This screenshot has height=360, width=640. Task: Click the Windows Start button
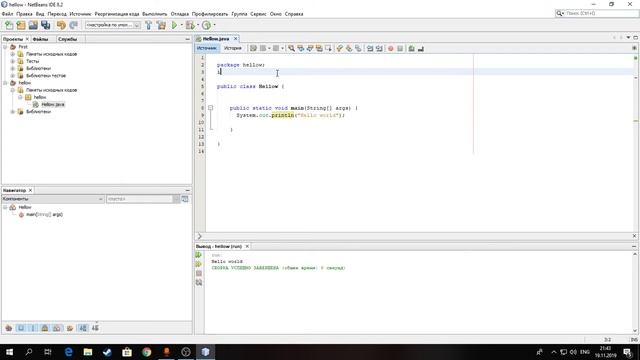pyautogui.click(x=9, y=352)
